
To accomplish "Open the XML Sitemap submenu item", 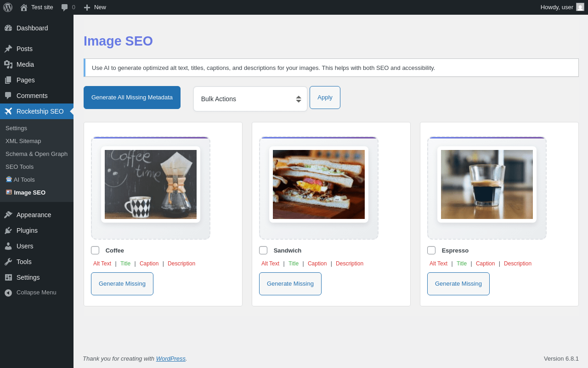I will [23, 141].
